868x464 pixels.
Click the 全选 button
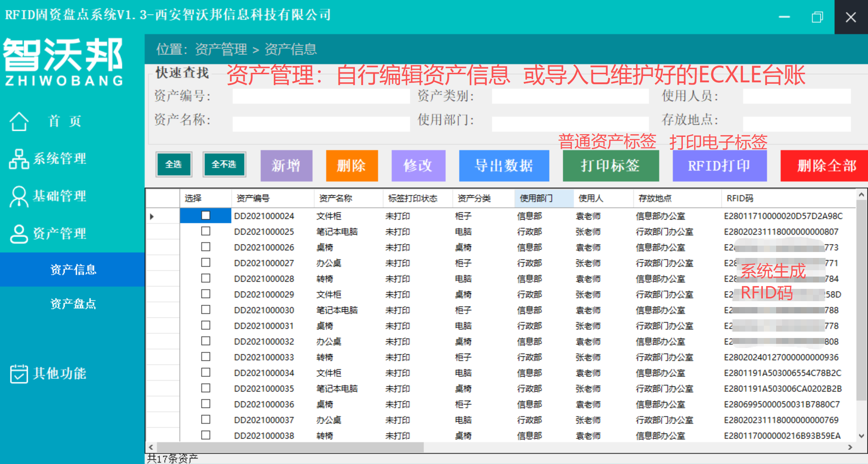(174, 165)
